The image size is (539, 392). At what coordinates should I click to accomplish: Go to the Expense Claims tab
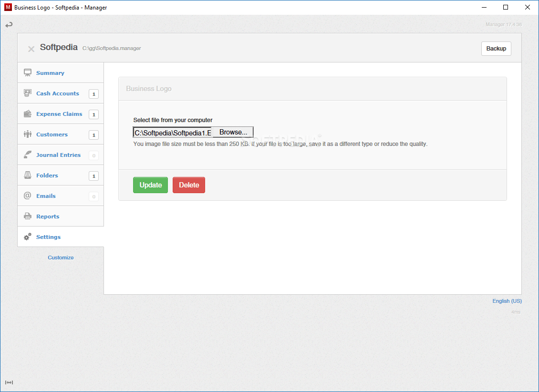pyautogui.click(x=61, y=113)
